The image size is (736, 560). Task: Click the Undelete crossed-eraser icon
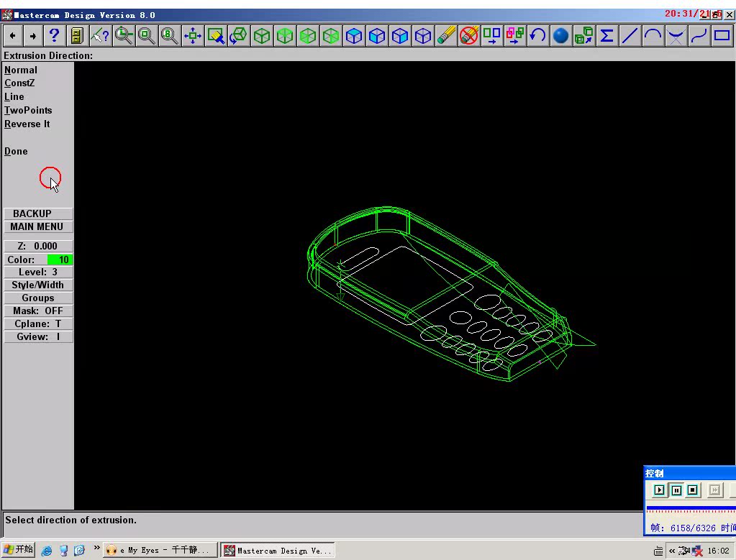tap(469, 36)
